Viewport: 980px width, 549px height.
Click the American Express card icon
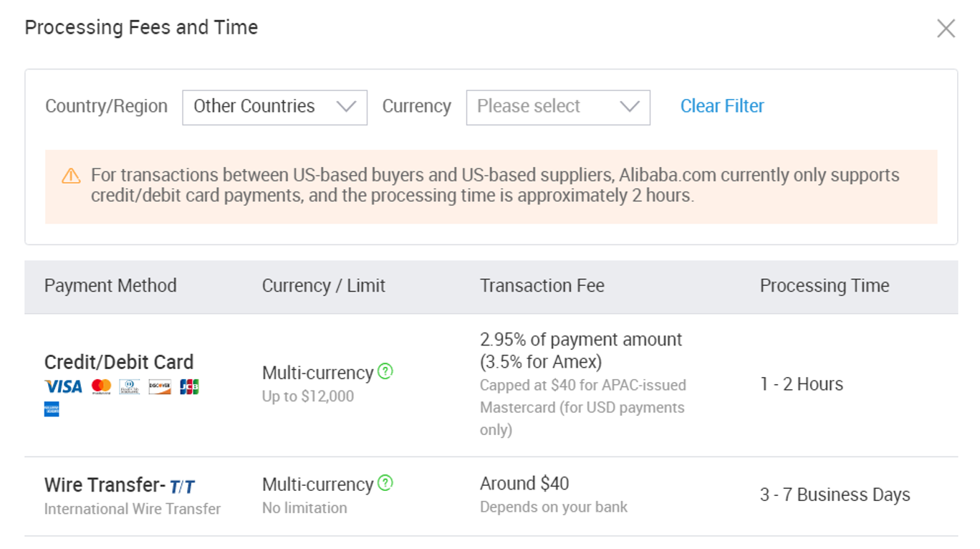(52, 409)
